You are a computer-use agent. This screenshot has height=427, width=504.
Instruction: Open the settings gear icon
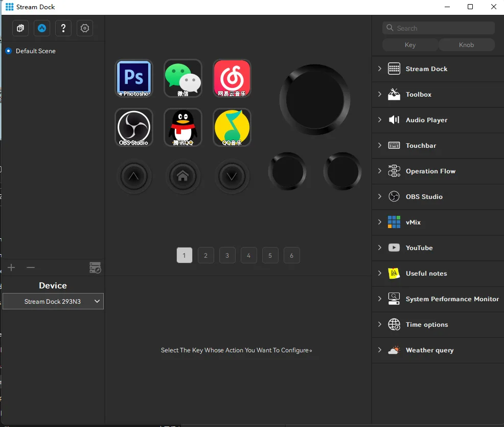point(85,28)
